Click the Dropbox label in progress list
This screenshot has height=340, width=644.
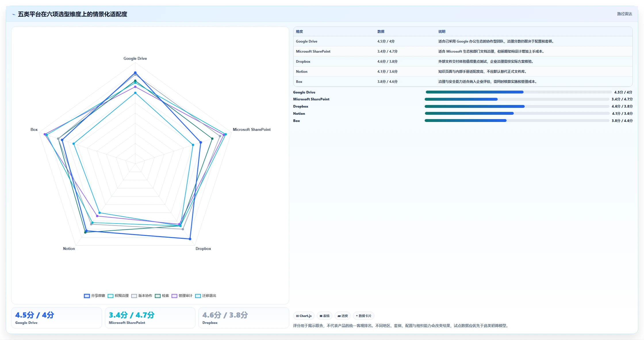pos(300,106)
